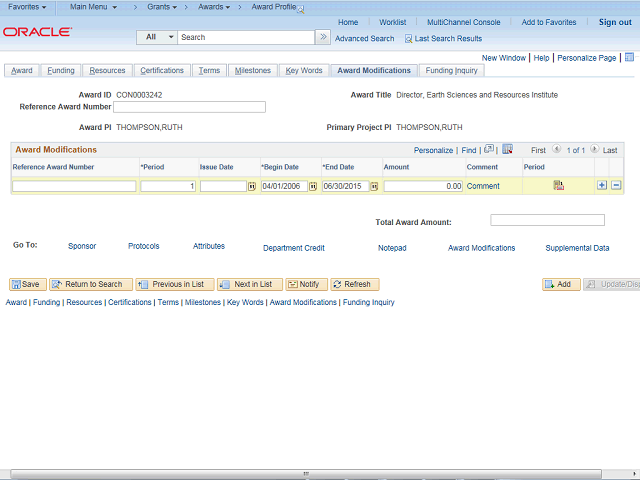Screen dimensions: 640x480
Task: Open New Window link
Action: point(504,58)
